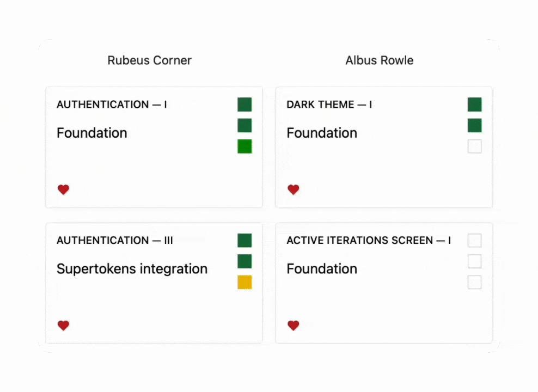Like the Authentication — III Supertokens card
This screenshot has height=392, width=538.
pos(64,326)
